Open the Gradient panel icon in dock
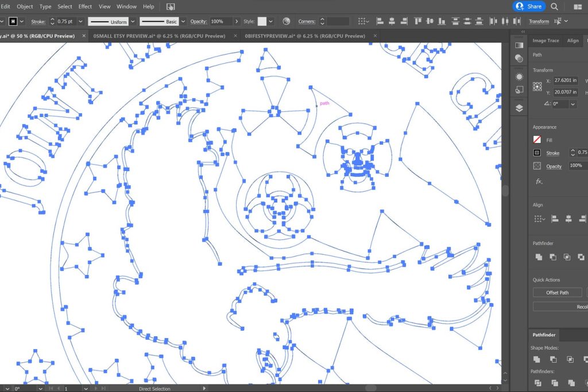The image size is (588, 392). pyautogui.click(x=519, y=45)
